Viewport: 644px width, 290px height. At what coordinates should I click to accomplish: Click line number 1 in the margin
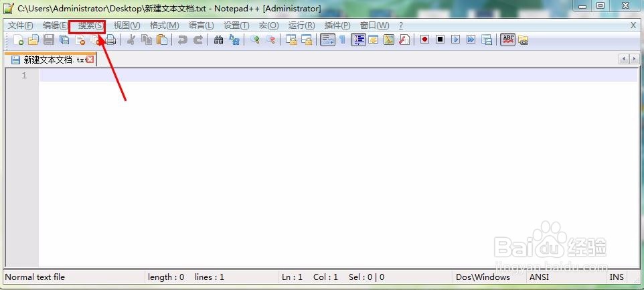coord(24,75)
